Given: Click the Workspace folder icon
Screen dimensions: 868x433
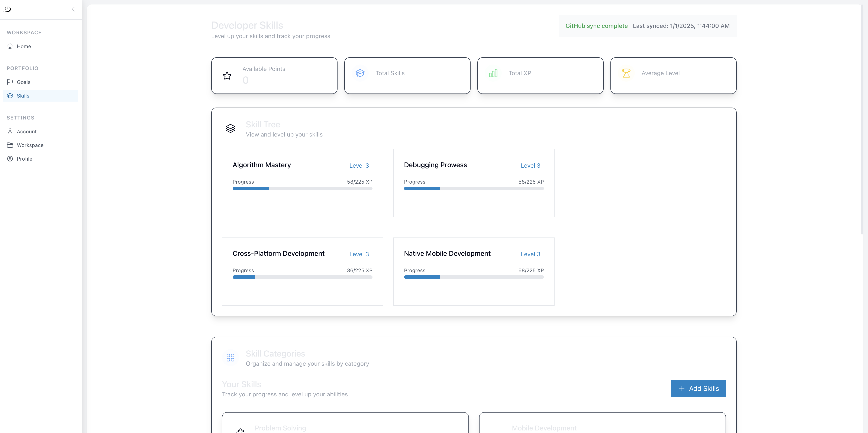Looking at the screenshot, I should 10,145.
